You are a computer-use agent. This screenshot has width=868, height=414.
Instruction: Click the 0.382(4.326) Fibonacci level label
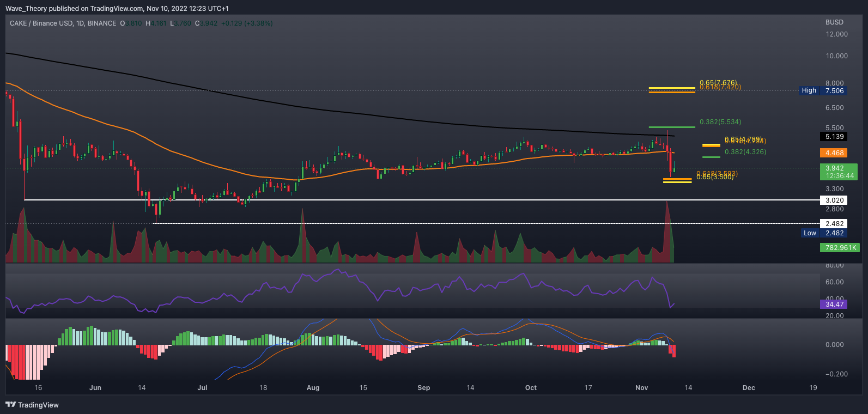coord(745,152)
